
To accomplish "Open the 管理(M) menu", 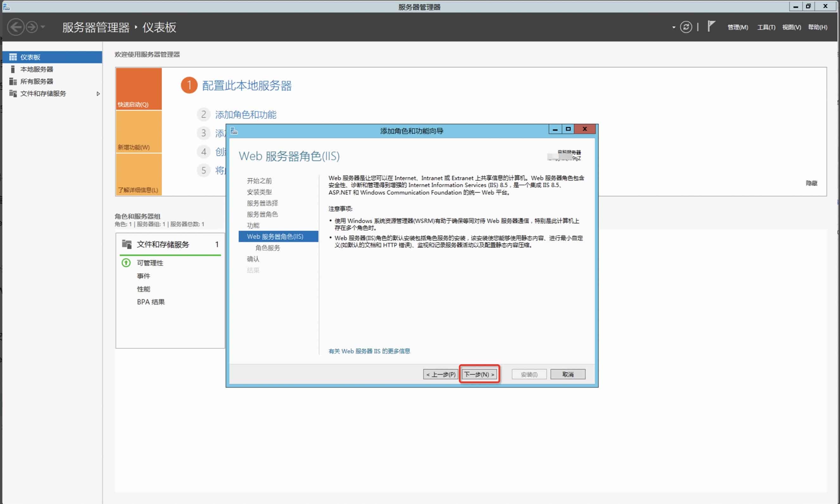I will [737, 27].
